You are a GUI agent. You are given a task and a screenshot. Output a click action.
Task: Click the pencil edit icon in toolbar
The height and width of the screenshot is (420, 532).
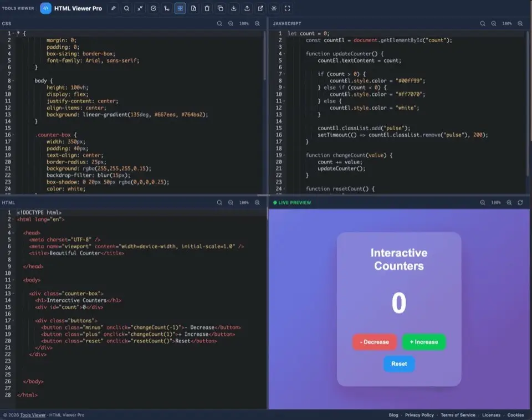tap(113, 8)
